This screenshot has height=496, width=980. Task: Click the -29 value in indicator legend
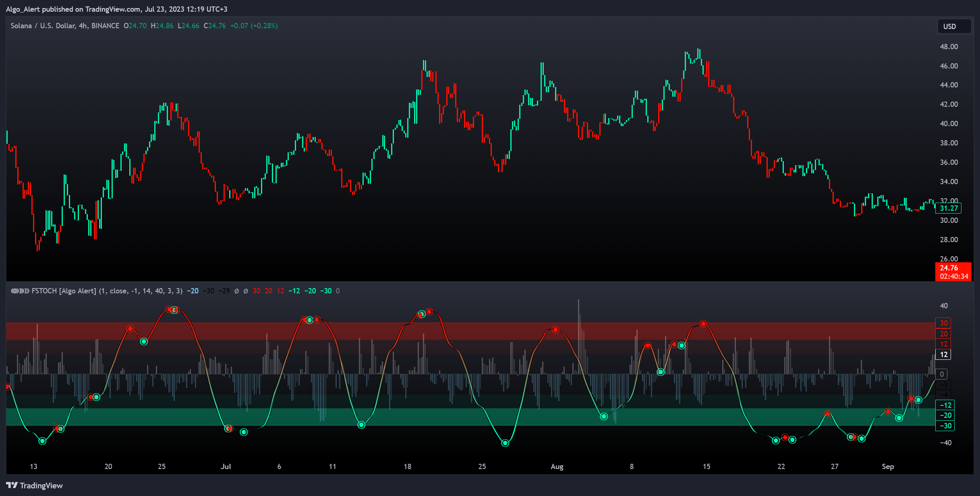[224, 291]
